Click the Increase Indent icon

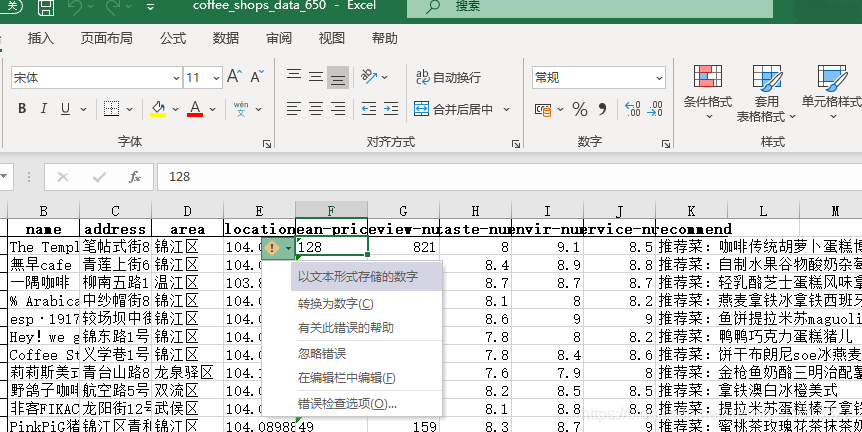point(391,109)
